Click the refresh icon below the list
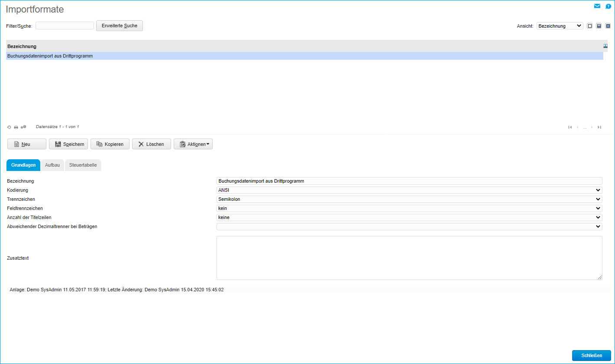This screenshot has height=364, width=615. coord(9,126)
